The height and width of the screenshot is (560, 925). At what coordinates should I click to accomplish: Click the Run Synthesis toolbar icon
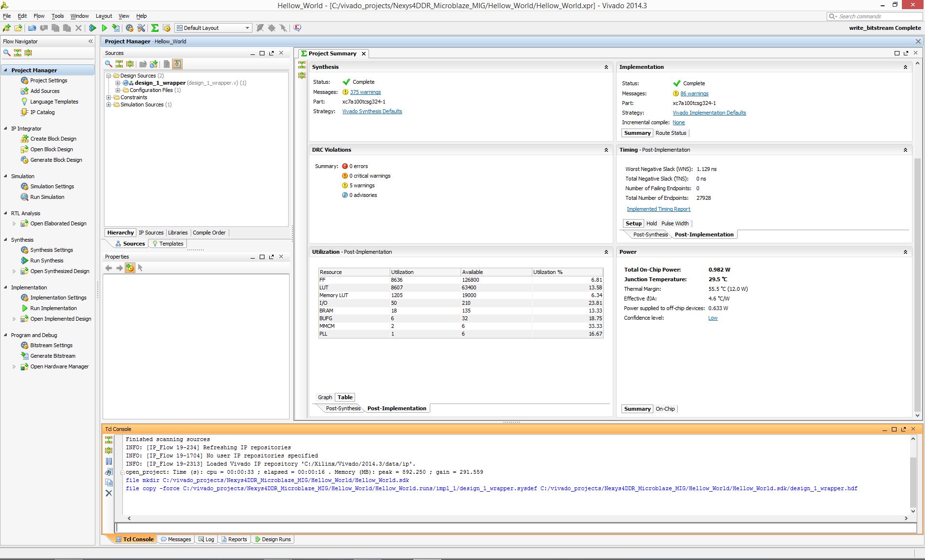click(92, 28)
